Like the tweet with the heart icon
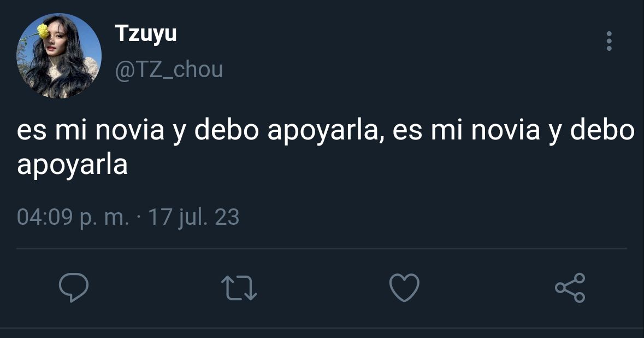This screenshot has width=644, height=338. 404,288
